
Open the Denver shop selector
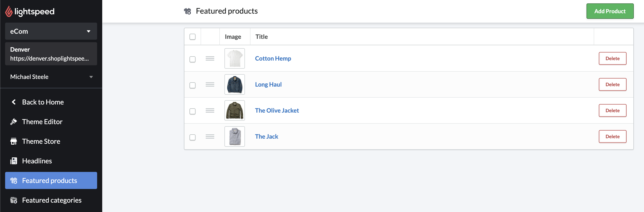pyautogui.click(x=51, y=54)
